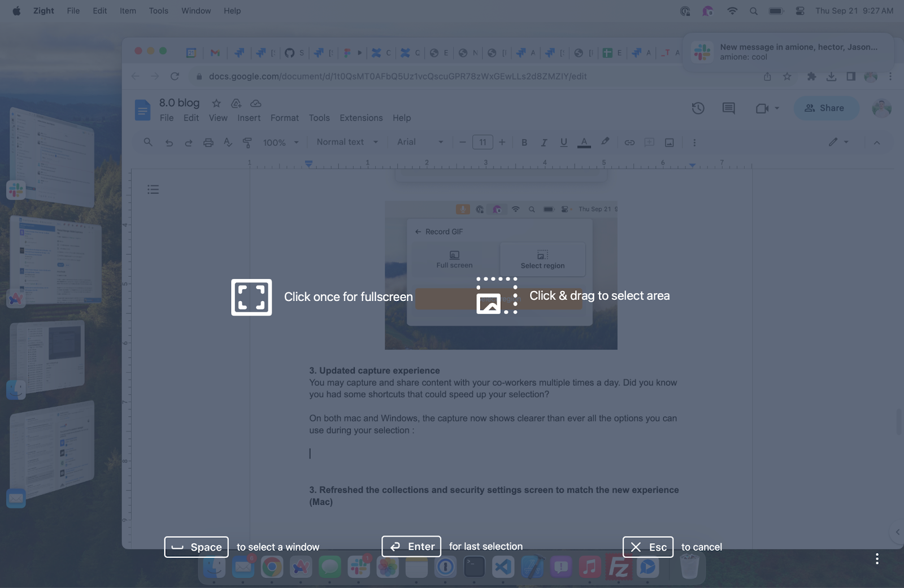Open Control Center in menu bar
This screenshot has width=904, height=588.
click(800, 11)
